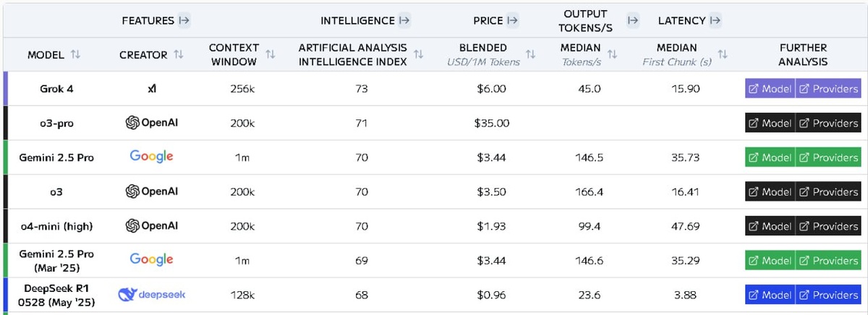Sort by Blended price arrows icon

(x=530, y=54)
